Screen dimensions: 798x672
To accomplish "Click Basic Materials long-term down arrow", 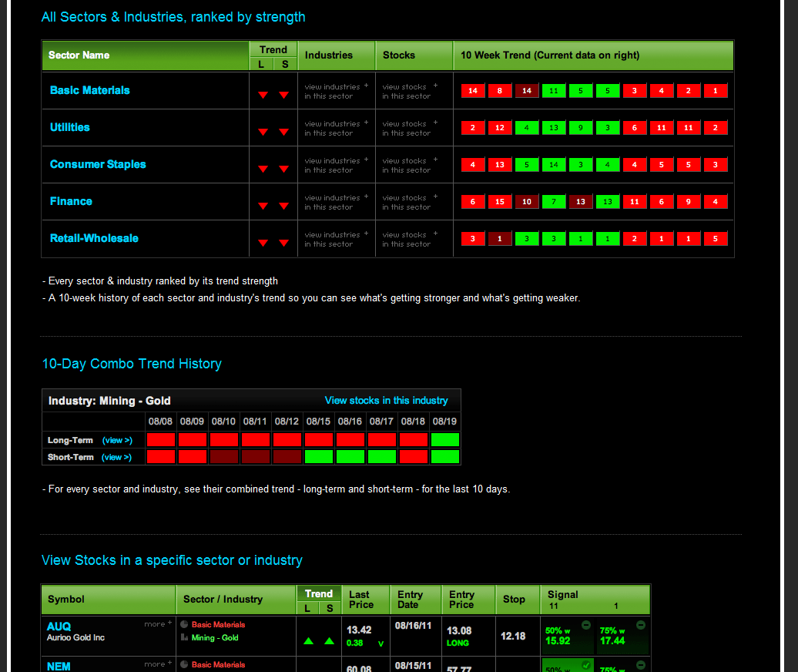I will (263, 96).
